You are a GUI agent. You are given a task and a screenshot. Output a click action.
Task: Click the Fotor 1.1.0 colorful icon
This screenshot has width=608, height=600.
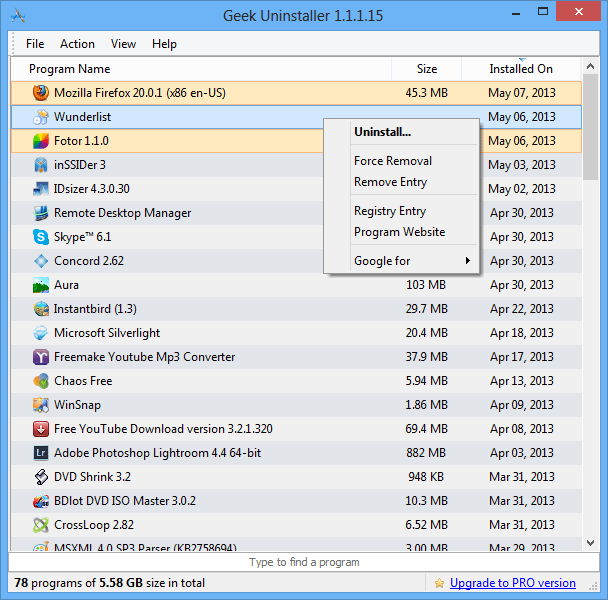coord(41,141)
